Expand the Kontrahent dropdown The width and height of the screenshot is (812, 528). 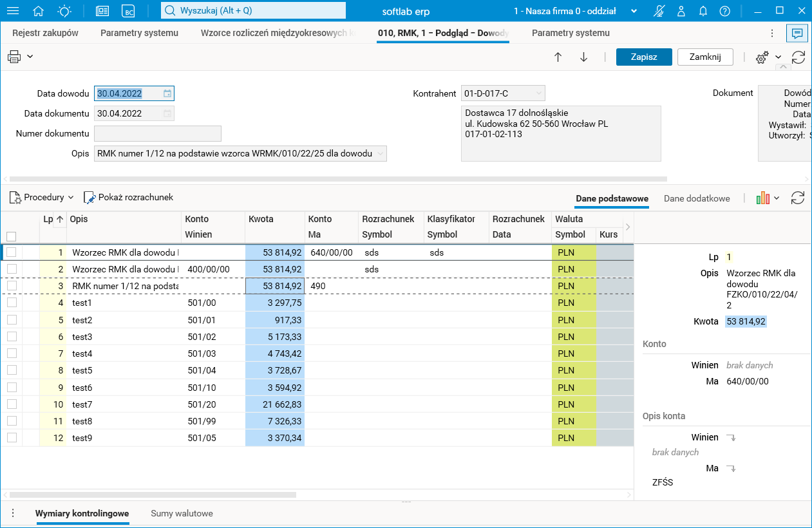[538, 94]
